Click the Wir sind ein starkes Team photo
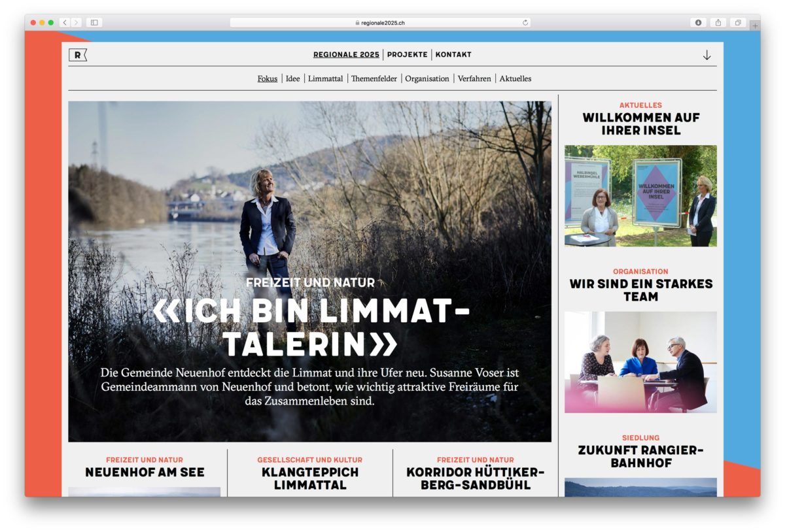The width and height of the screenshot is (785, 532). 640,361
